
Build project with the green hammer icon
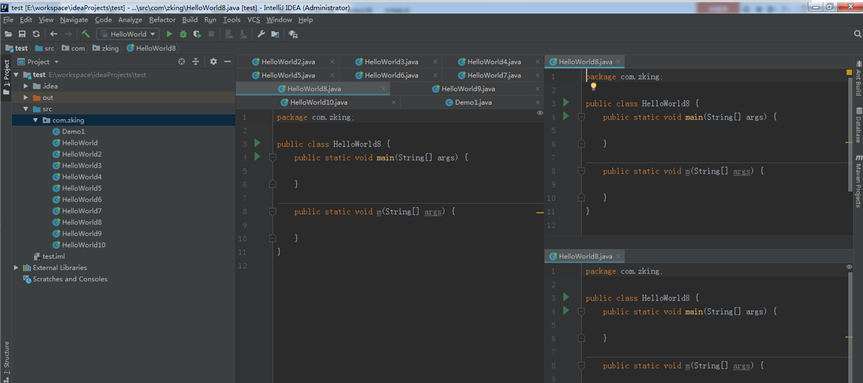pyautogui.click(x=86, y=34)
